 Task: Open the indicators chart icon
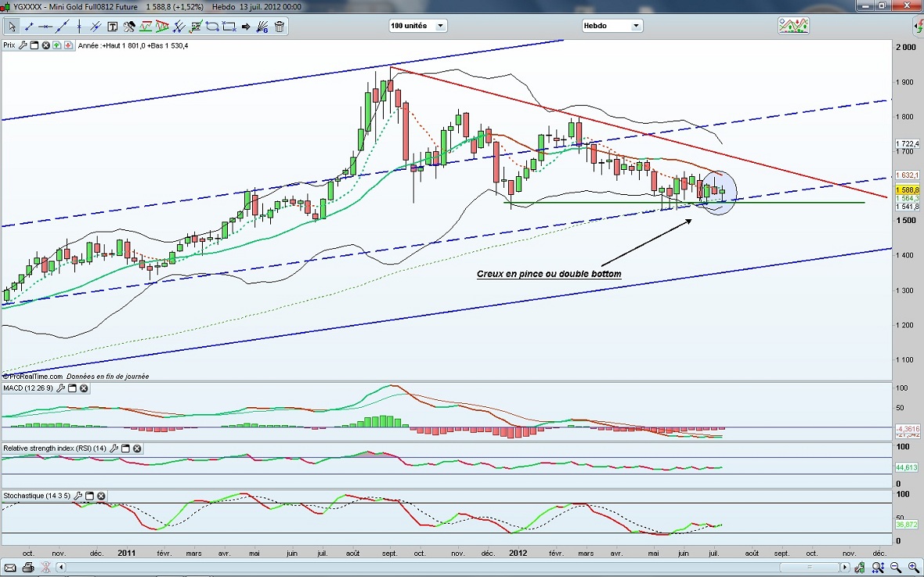(793, 26)
